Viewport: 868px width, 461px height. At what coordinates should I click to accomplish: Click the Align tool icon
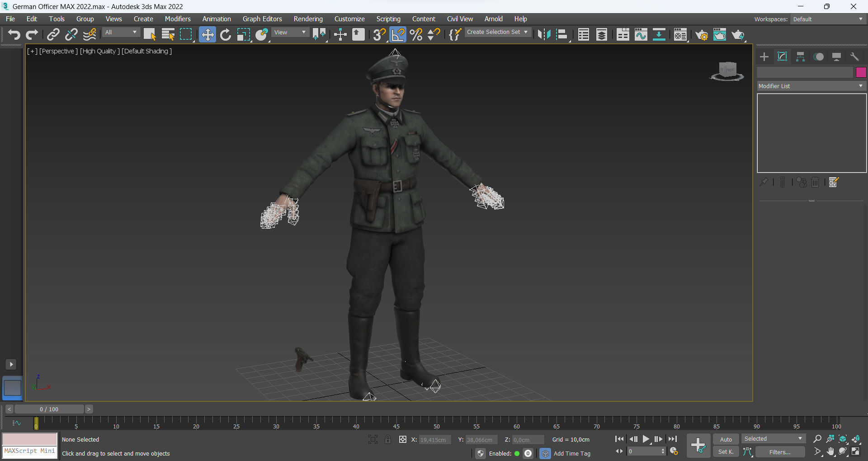click(x=562, y=35)
